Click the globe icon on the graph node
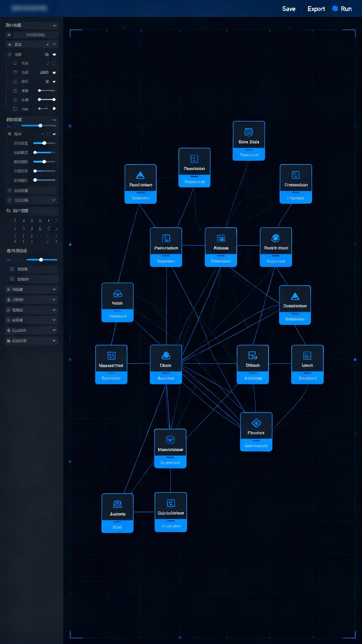This screenshot has width=362, height=644. tap(276, 238)
